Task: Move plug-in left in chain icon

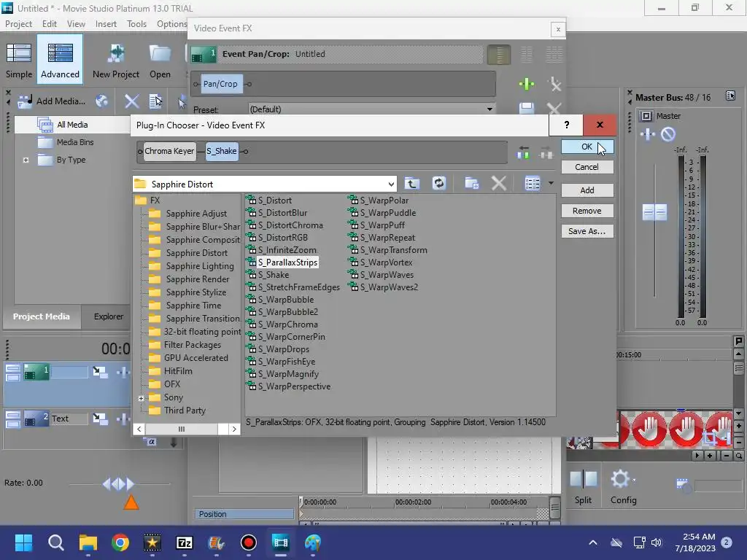Action: [523, 152]
